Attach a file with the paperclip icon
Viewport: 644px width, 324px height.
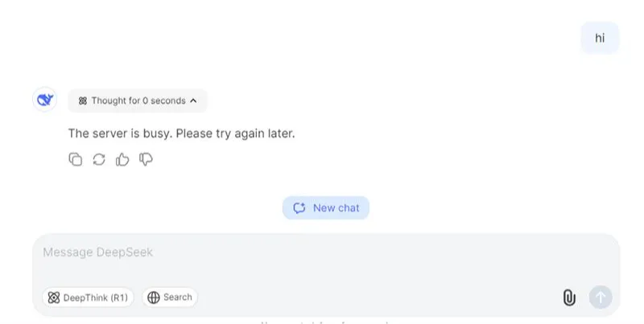pos(568,297)
